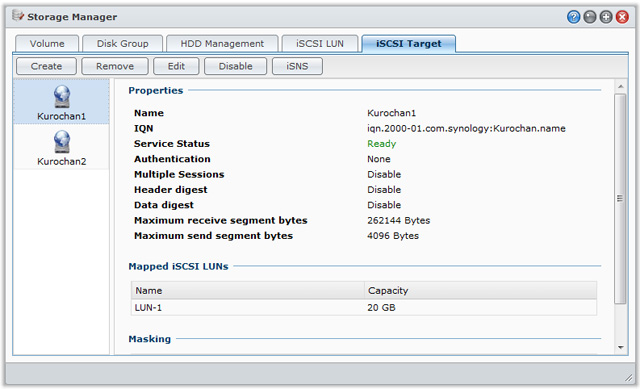This screenshot has height=389, width=640.
Task: Click the 20 GB capacity cell
Action: 381,308
